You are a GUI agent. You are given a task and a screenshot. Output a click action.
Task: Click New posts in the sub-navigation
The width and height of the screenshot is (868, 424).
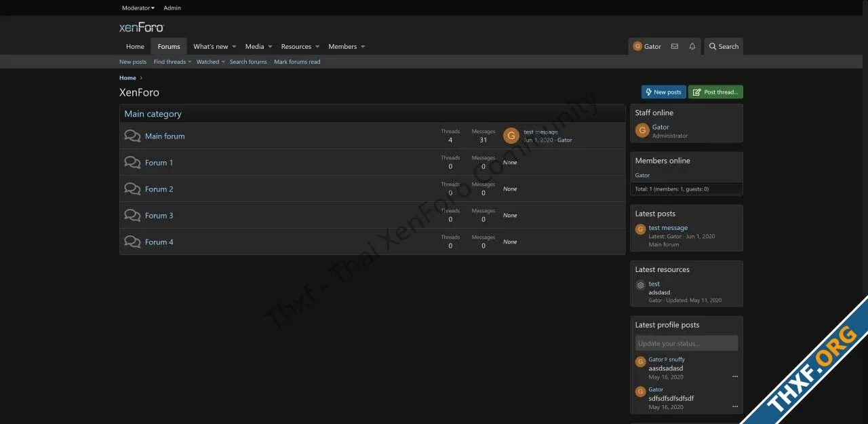point(133,62)
